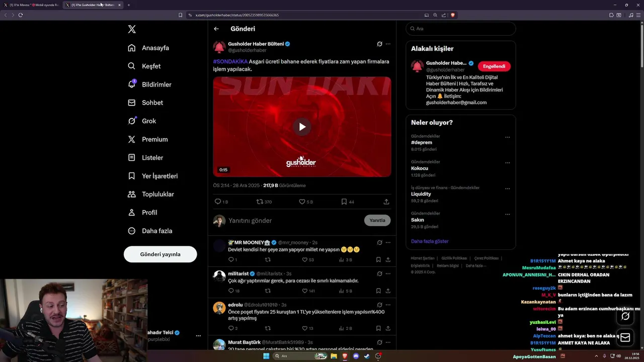Bookmark militarist's reply
Screen dimensions: 644x362
[x=378, y=291]
